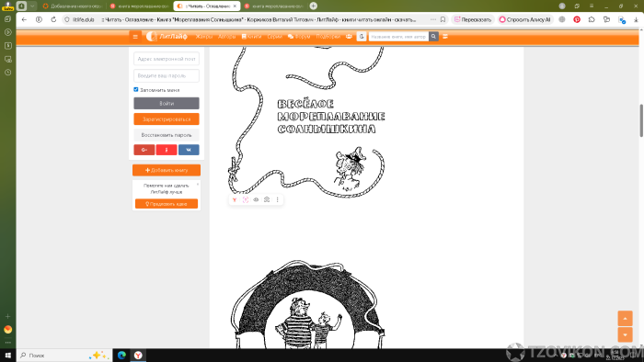Open the three-dot image toolbar menu
Image resolution: width=644 pixels, height=362 pixels.
[x=277, y=199]
